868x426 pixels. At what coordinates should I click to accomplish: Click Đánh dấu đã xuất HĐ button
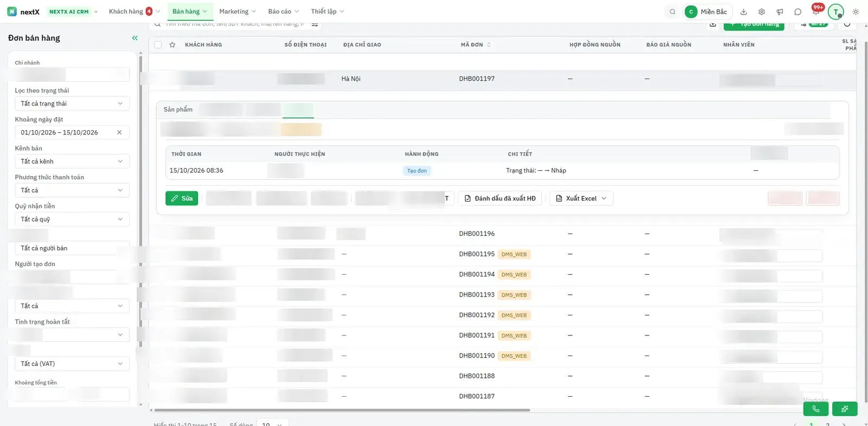pos(500,198)
